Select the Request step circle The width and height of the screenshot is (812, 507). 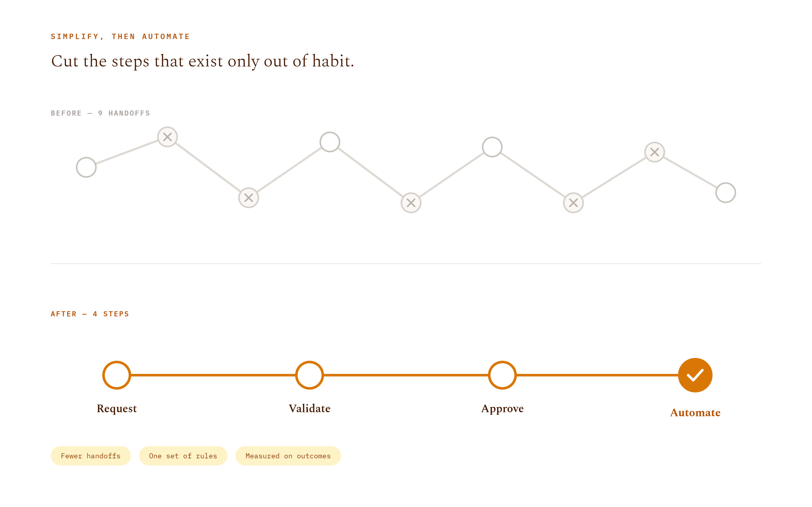pyautogui.click(x=116, y=375)
